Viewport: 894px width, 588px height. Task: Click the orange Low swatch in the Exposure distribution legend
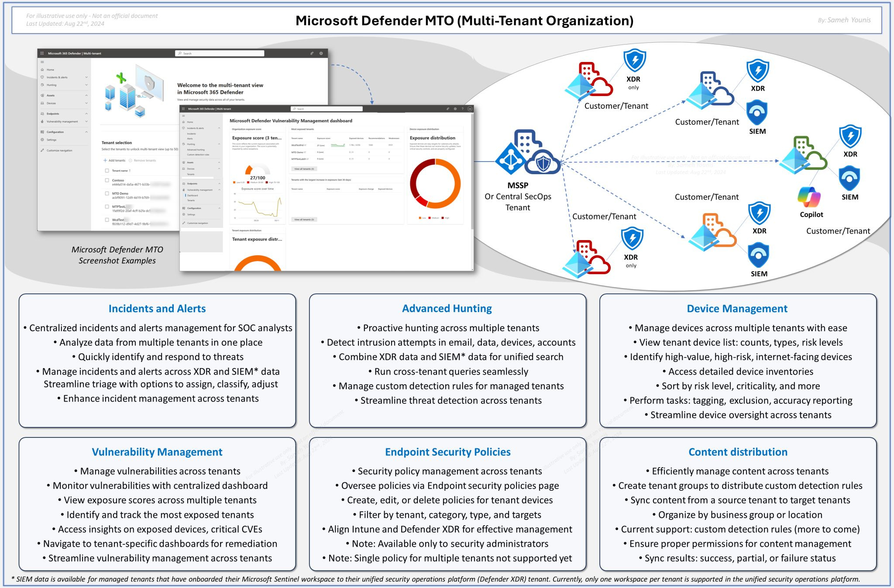pyautogui.click(x=419, y=218)
